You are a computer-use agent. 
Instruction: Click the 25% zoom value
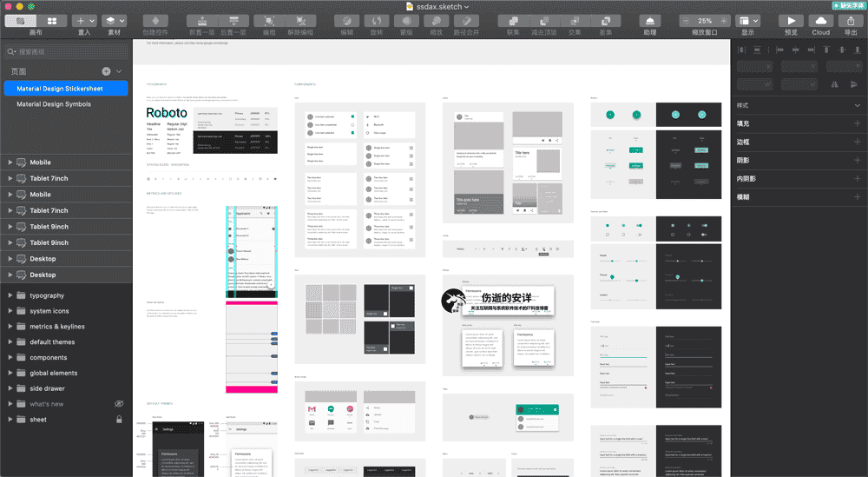click(705, 21)
